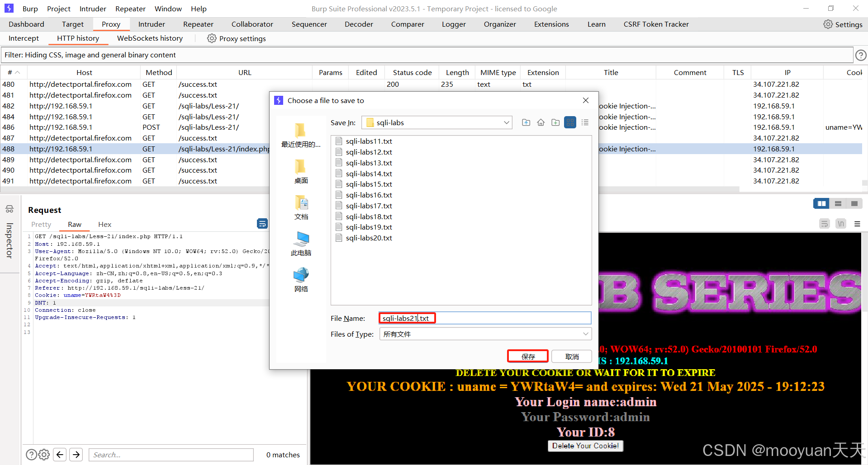Go to home folder in save dialog
This screenshot has height=465, width=868.
(x=541, y=122)
